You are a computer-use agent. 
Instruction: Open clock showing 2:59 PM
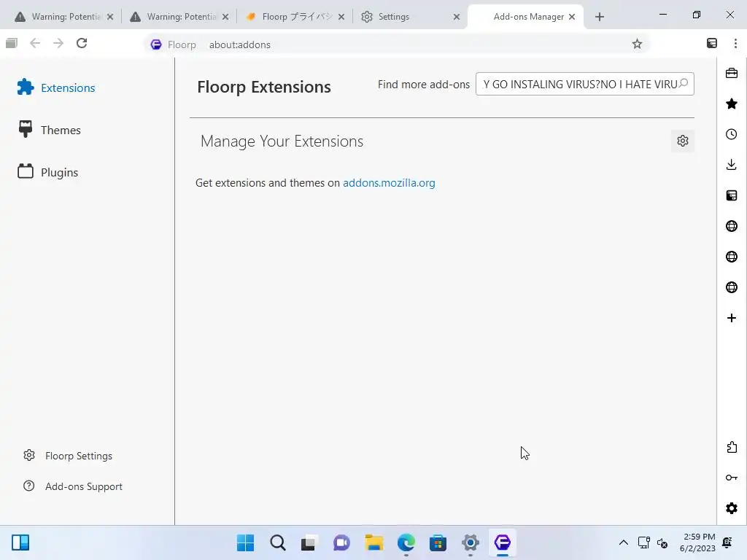tap(698, 542)
